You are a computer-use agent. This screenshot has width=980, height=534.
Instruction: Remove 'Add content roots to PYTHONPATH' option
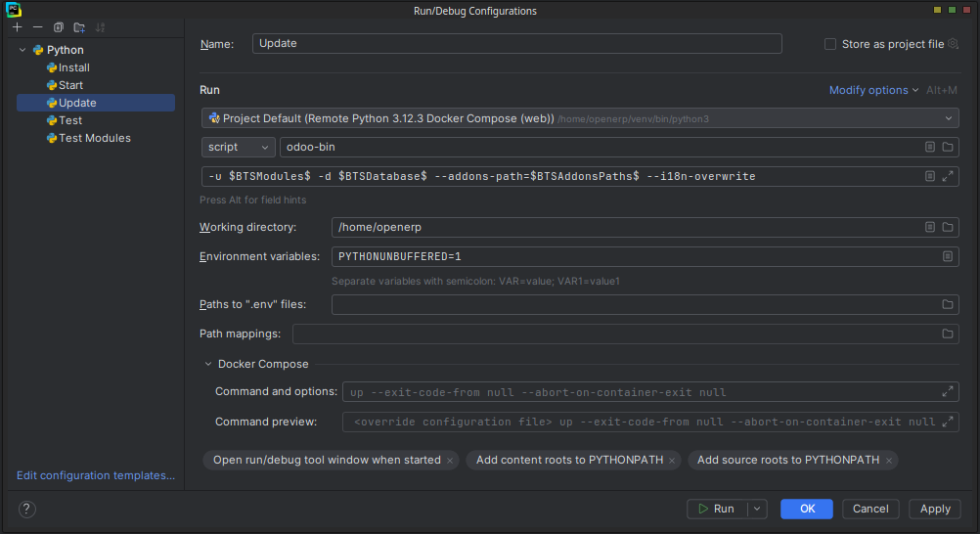pyautogui.click(x=672, y=461)
